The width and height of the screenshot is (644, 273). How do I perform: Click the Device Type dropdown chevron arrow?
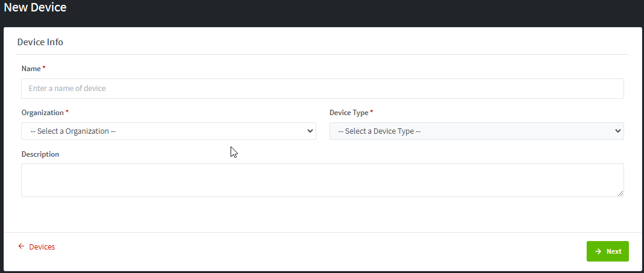coord(617,131)
